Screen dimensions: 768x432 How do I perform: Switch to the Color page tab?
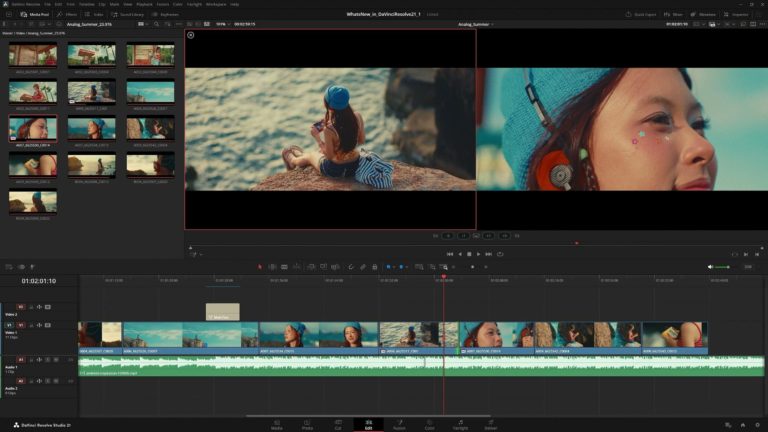pos(430,425)
